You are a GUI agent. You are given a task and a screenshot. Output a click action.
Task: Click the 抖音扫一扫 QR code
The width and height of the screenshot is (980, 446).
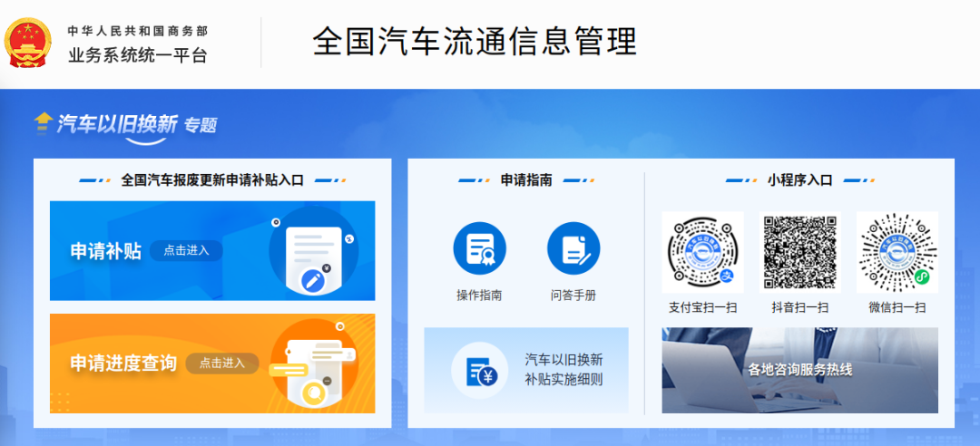[x=799, y=252]
